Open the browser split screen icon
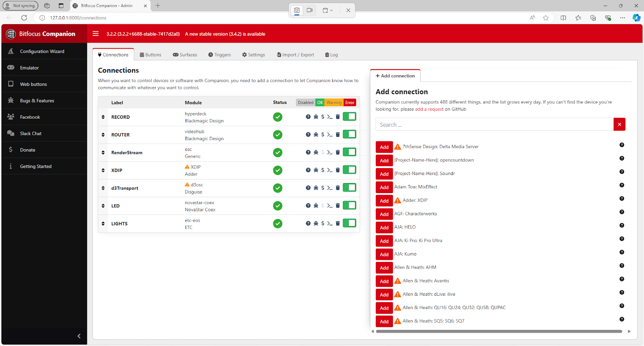Image resolution: width=644 pixels, height=346 pixels. [563, 18]
